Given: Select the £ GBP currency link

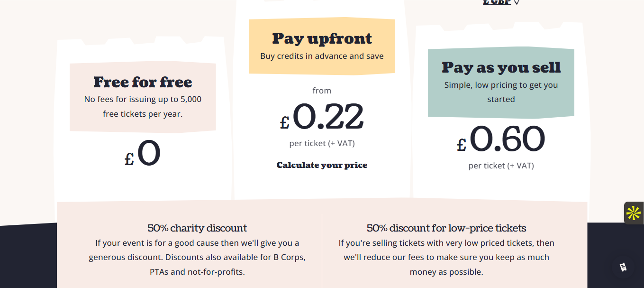Looking at the screenshot, I should tap(497, 2).
